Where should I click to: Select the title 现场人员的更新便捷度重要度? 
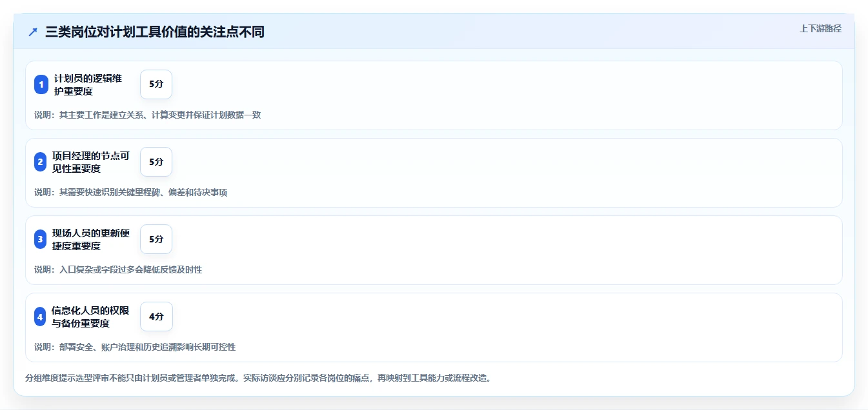coord(91,239)
